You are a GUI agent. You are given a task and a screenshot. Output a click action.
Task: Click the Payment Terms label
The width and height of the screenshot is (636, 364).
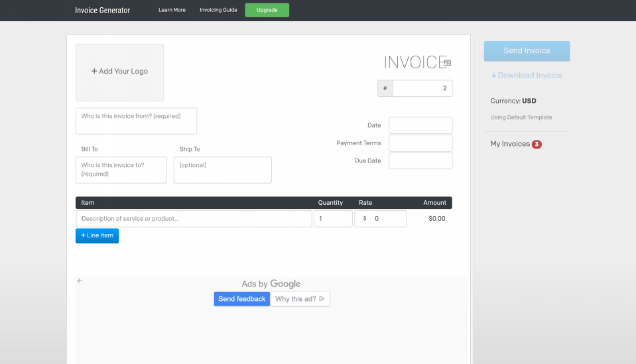pyautogui.click(x=359, y=143)
